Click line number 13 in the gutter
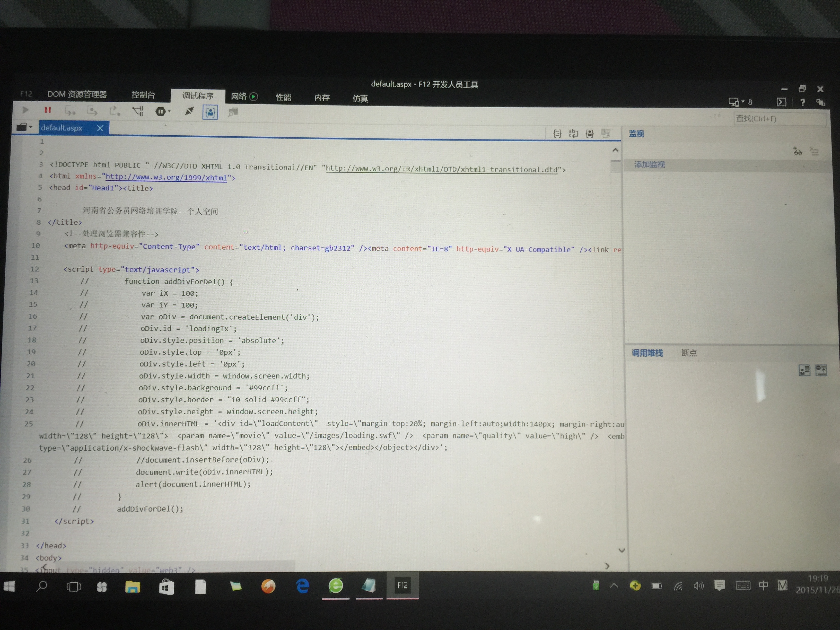The height and width of the screenshot is (630, 840). [x=34, y=281]
